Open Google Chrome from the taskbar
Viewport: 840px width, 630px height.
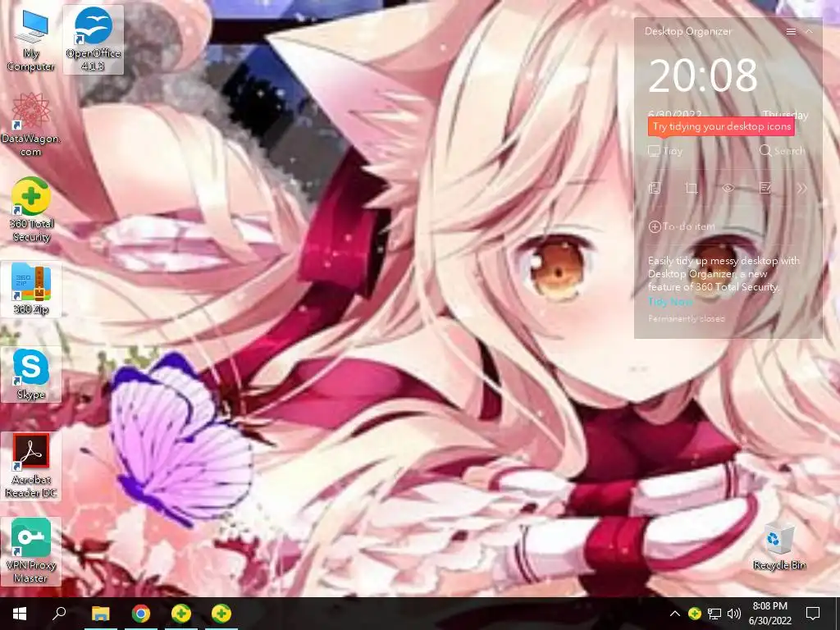click(141, 614)
